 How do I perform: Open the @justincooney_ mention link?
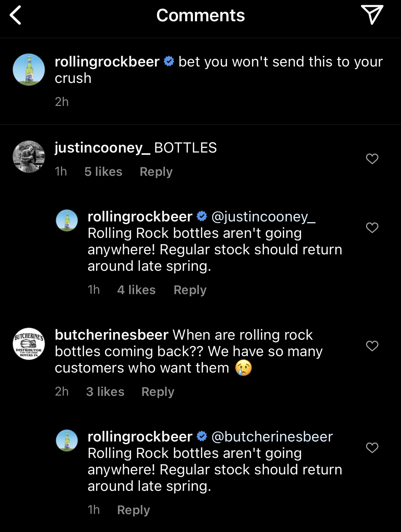(263, 217)
